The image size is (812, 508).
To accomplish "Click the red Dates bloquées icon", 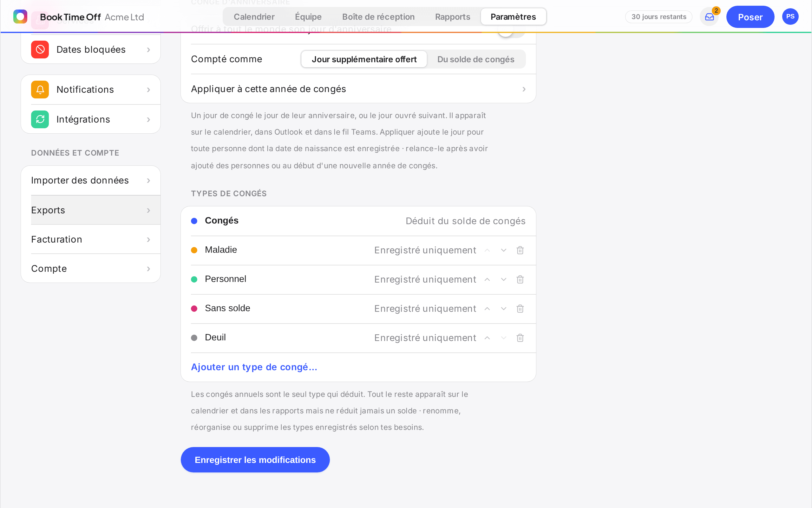I will point(40,50).
